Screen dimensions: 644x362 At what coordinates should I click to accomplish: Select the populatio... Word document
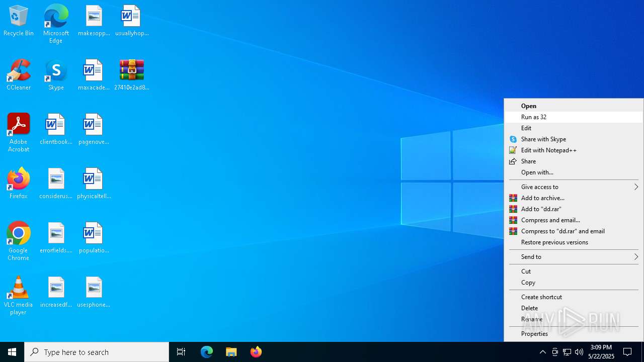pos(94,238)
